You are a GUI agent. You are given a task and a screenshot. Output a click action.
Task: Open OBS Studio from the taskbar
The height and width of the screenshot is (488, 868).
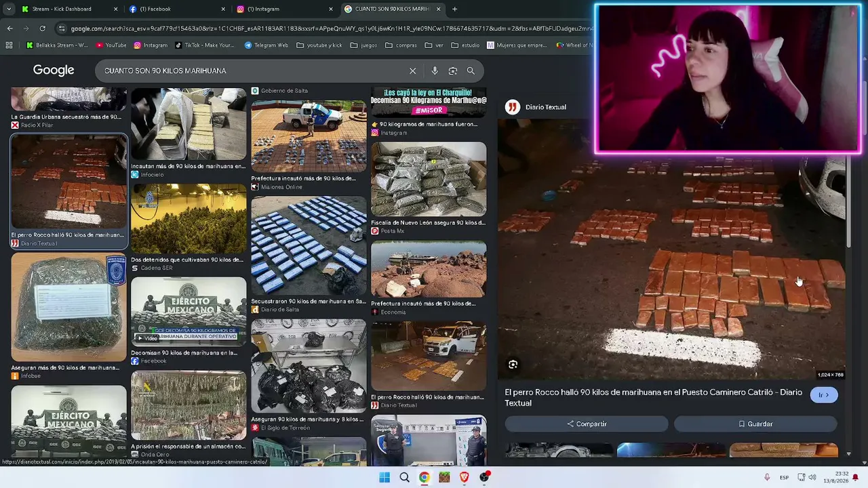coord(484,477)
